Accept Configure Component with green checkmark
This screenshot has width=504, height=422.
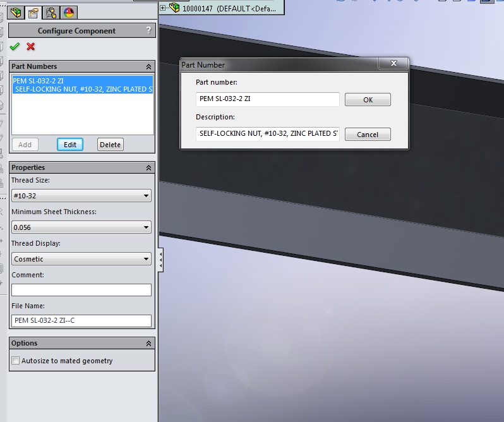coord(15,47)
